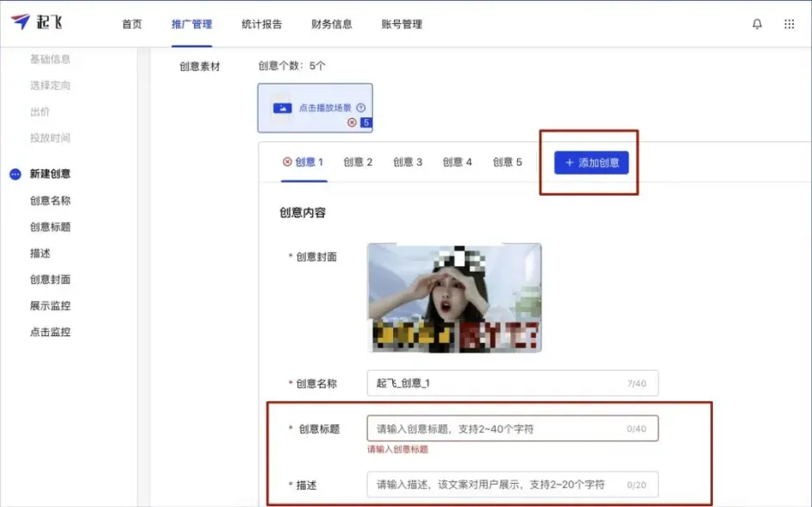The width and height of the screenshot is (812, 507).
Task: Open 财务信息 navigation item
Action: point(331,24)
